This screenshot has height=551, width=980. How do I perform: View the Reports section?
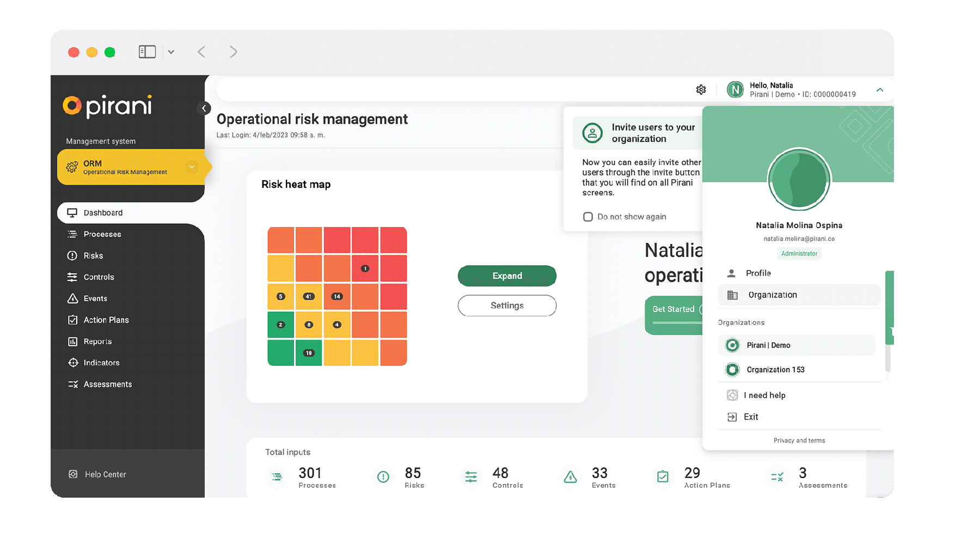click(x=97, y=341)
